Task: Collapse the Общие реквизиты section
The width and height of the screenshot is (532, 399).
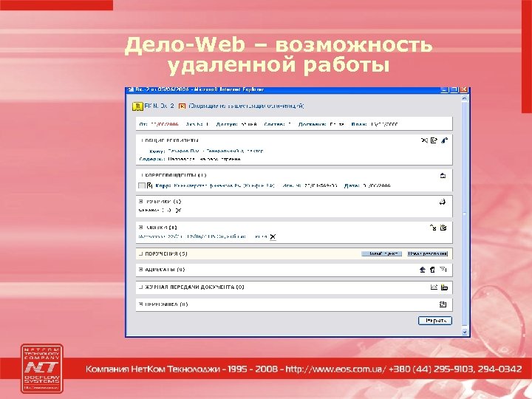Action: [141, 140]
